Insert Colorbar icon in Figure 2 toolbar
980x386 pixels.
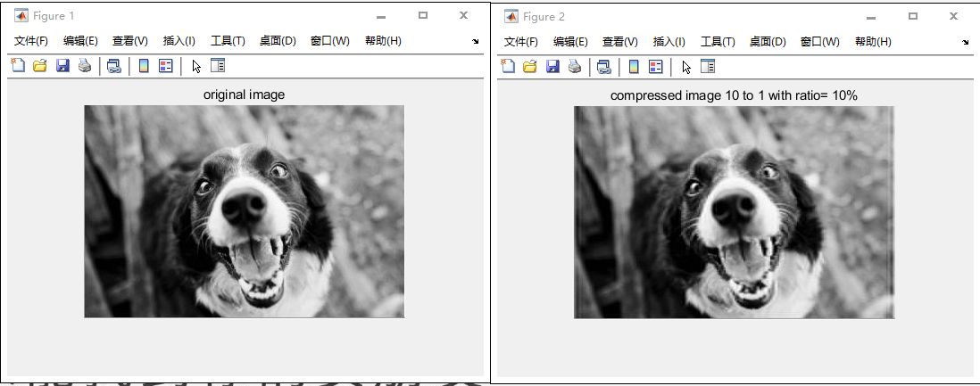634,67
